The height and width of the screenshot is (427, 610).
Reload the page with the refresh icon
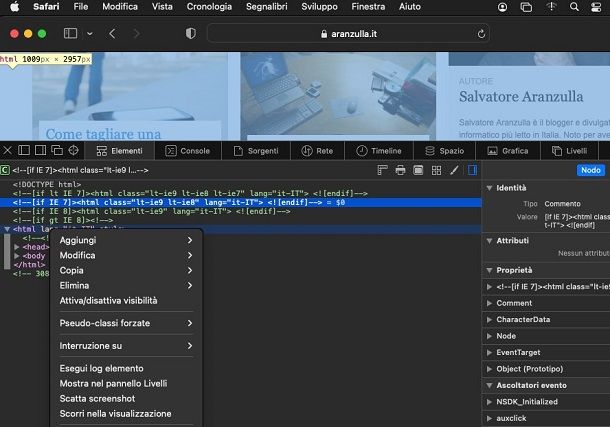481,34
